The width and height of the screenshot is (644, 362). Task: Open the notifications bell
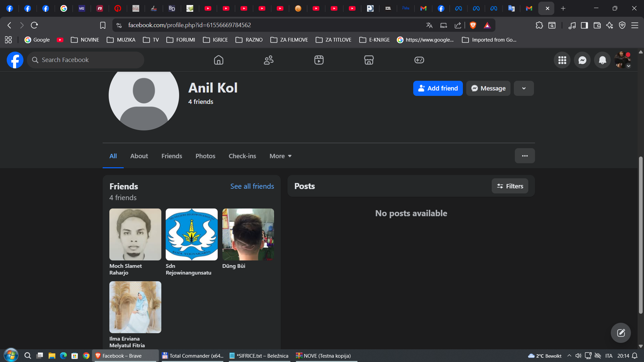(x=602, y=60)
